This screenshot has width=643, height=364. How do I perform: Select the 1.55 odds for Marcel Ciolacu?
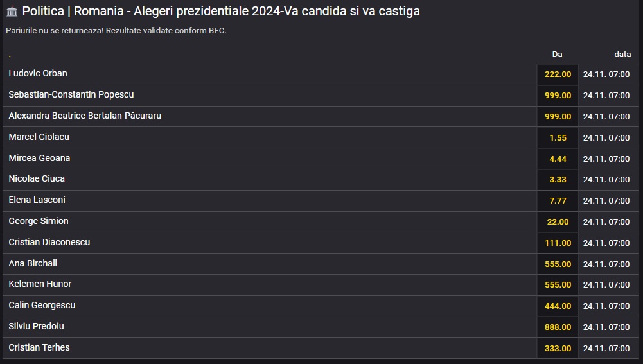click(558, 138)
